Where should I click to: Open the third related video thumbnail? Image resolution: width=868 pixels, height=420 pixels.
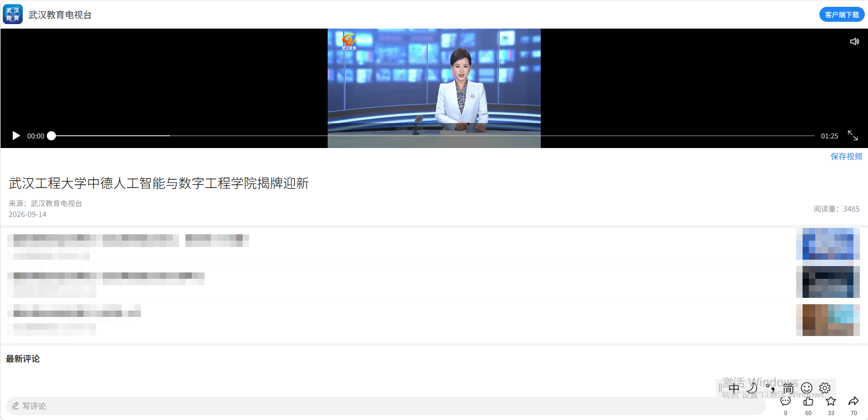pyautogui.click(x=828, y=320)
